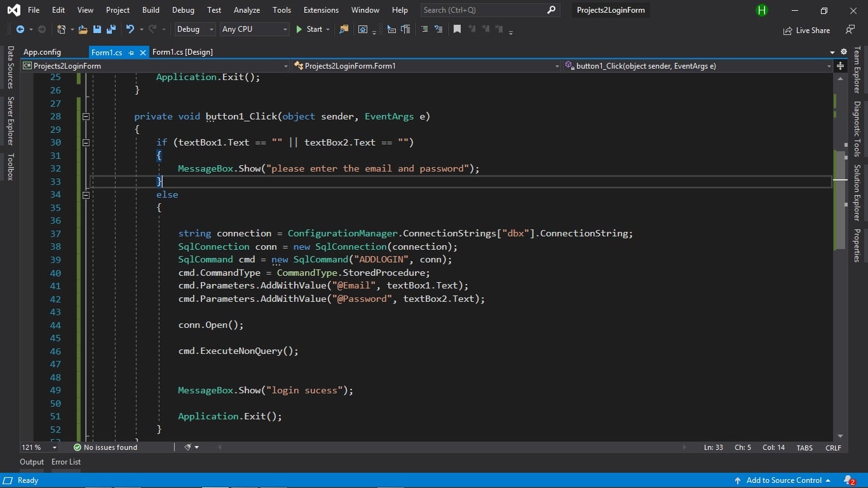
Task: Click the Save All icon
Action: [111, 29]
